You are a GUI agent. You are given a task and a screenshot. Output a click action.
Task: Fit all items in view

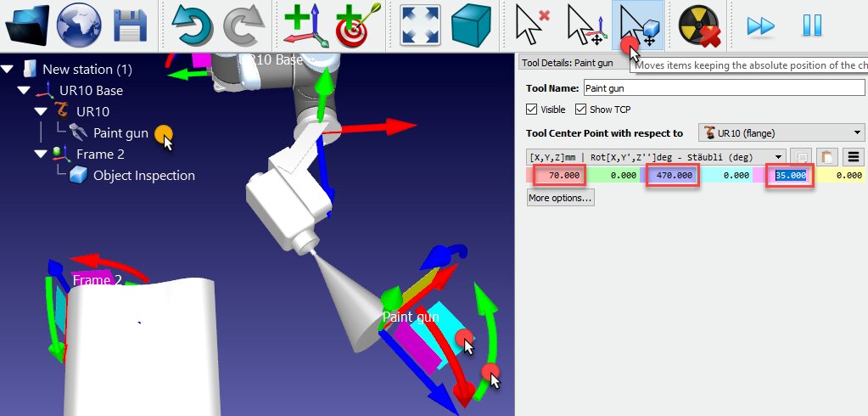pyautogui.click(x=423, y=25)
